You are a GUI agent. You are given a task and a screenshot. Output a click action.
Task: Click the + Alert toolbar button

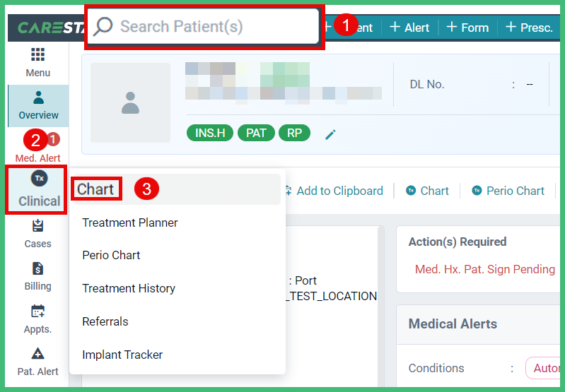click(x=409, y=28)
